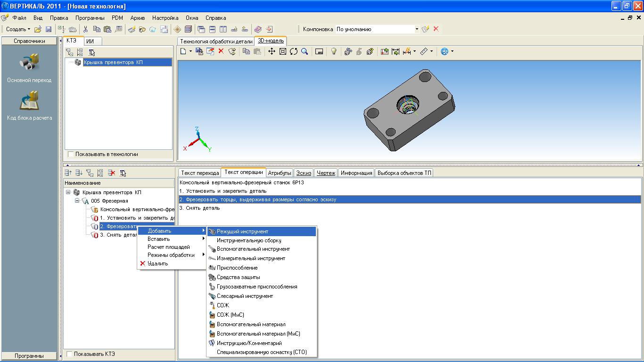Click the ruler measurement icon
644x362 pixels.
tap(423, 51)
